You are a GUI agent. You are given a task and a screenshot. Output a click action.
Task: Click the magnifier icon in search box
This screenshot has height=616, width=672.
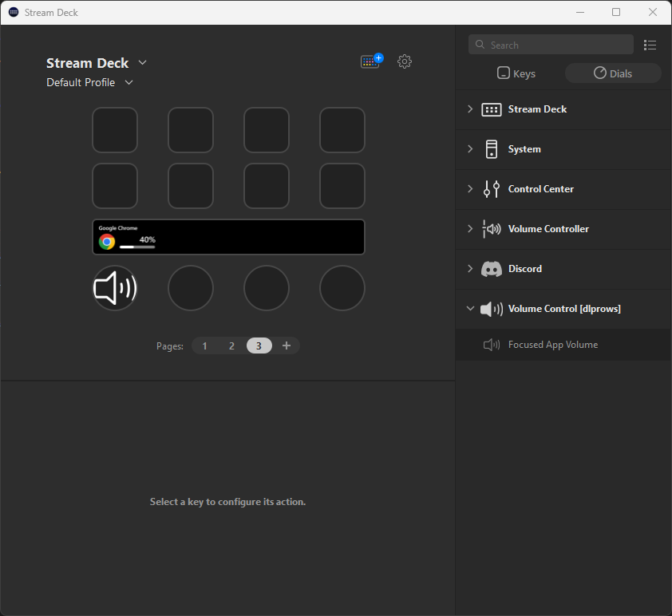click(480, 45)
